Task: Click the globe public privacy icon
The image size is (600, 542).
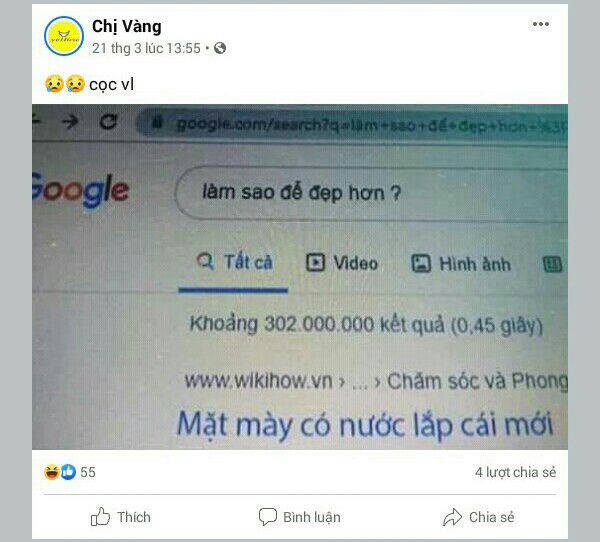Action: (x=220, y=48)
